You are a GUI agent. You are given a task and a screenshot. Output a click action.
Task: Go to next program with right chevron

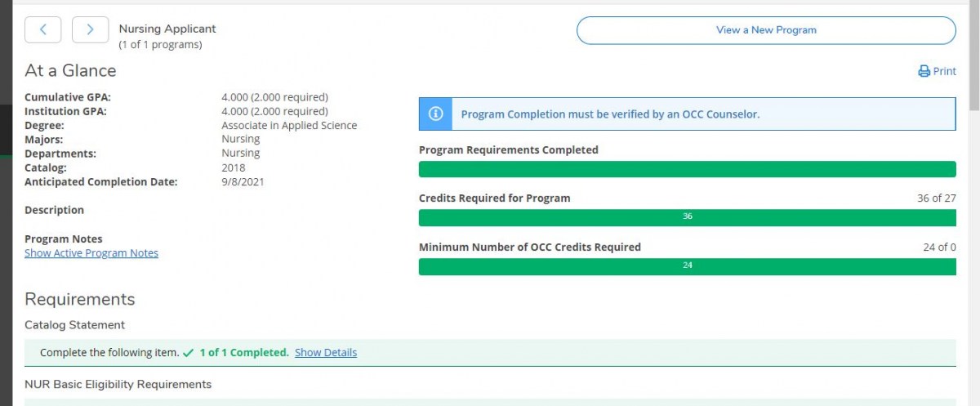[x=90, y=29]
